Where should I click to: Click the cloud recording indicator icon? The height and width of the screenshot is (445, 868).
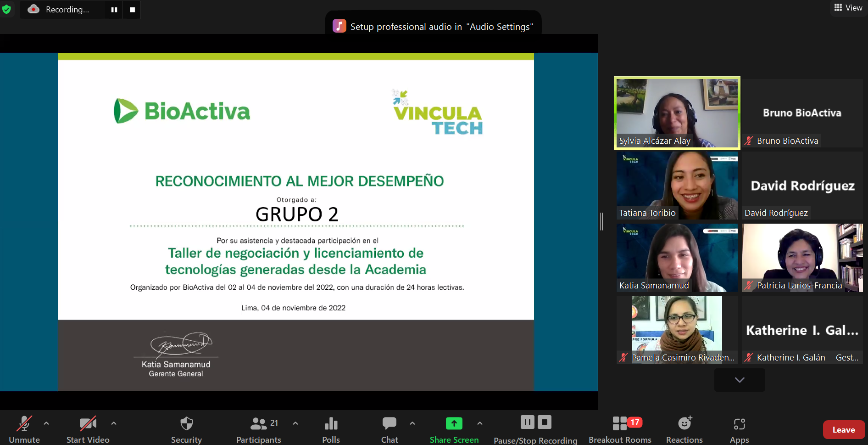(33, 9)
